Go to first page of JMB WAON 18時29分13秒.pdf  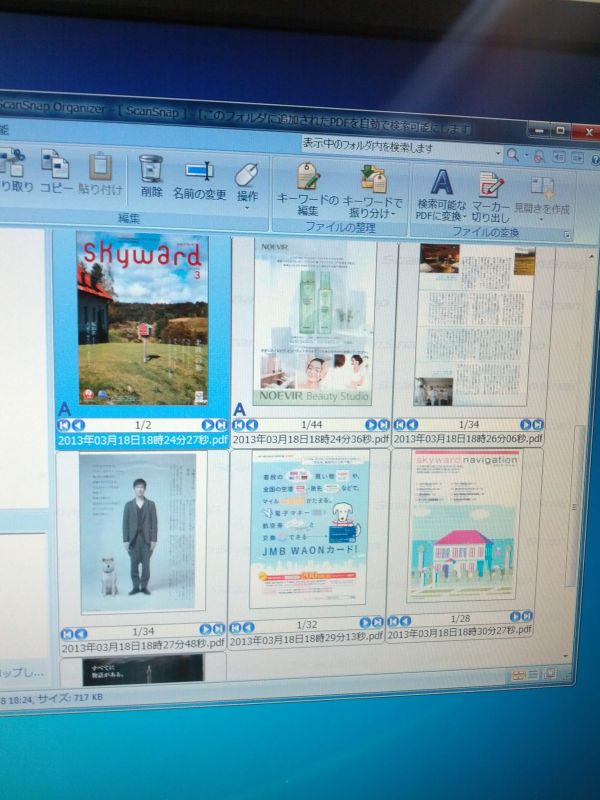point(236,628)
